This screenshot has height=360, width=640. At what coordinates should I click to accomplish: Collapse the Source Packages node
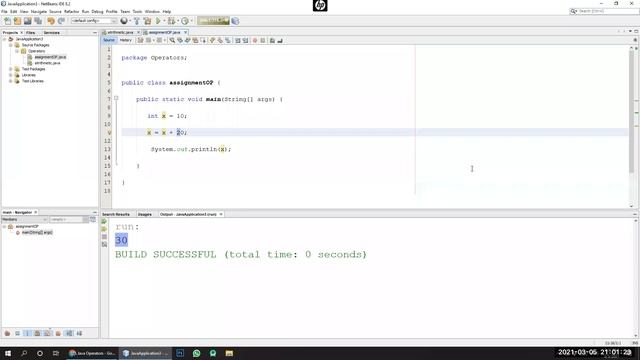point(11,45)
